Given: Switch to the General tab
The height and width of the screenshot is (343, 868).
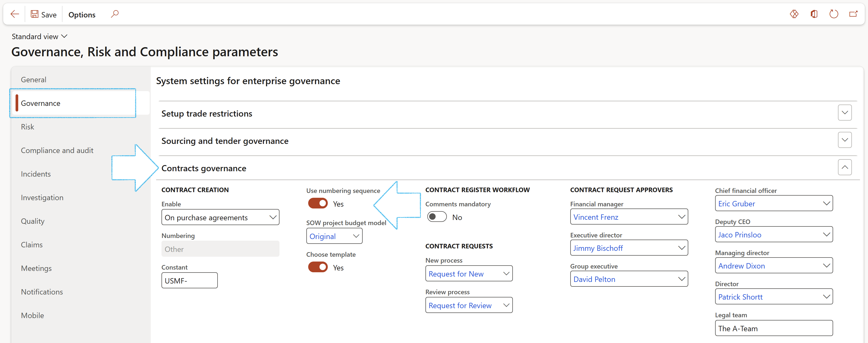Looking at the screenshot, I should pos(34,80).
